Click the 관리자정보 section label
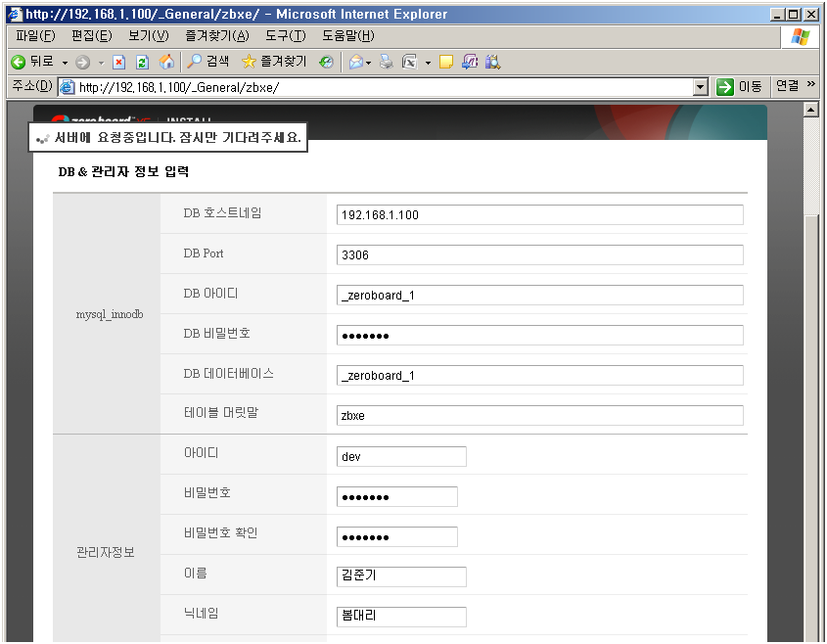The height and width of the screenshot is (644, 827). 106,552
